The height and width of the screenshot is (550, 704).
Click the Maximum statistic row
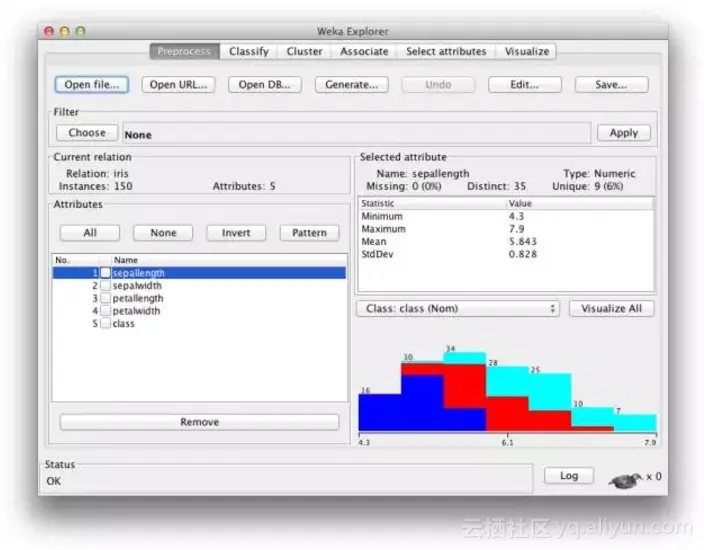pyautogui.click(x=506, y=229)
